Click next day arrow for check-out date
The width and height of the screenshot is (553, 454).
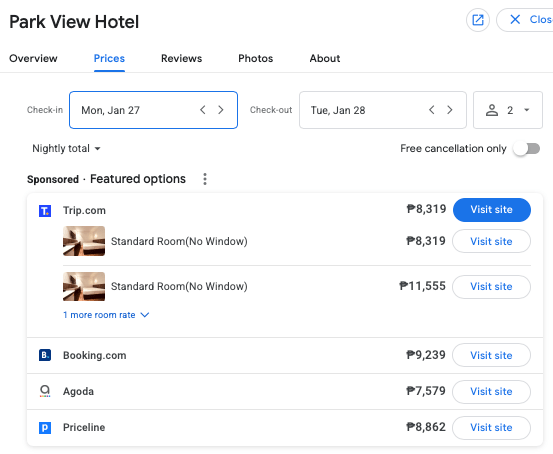coord(450,110)
